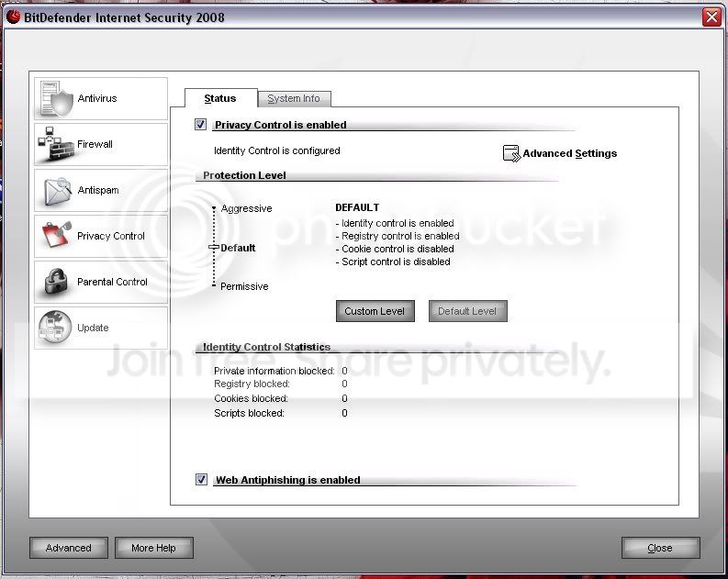Click the Close button at bottom
Screen dimensions: 728x579
pyautogui.click(x=660, y=548)
